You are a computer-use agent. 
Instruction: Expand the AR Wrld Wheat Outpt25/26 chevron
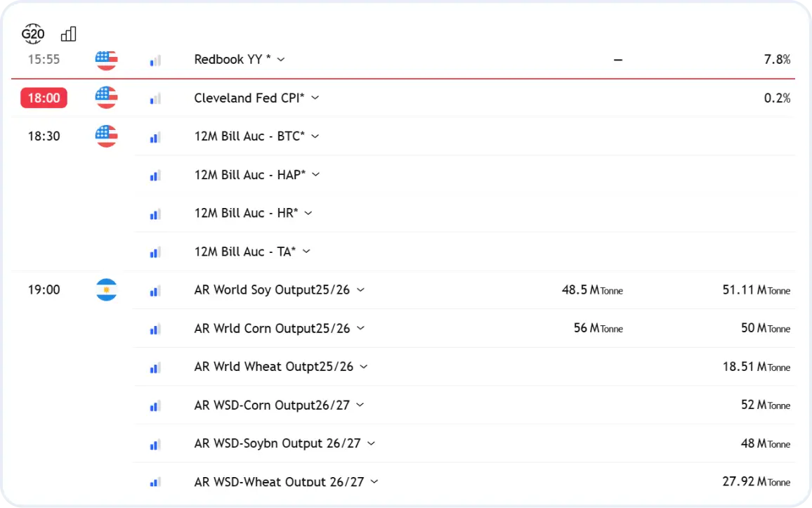click(x=364, y=366)
